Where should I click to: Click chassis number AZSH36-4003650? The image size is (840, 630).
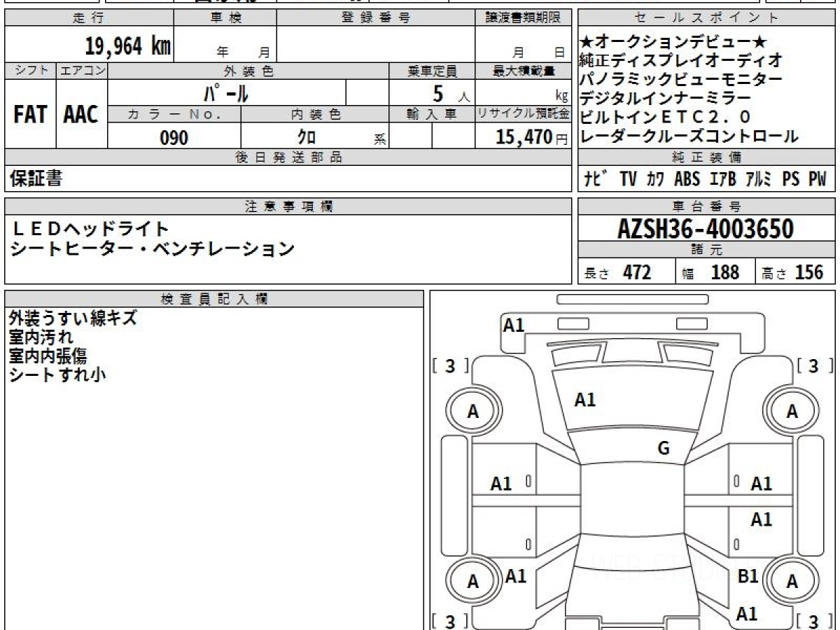(x=706, y=228)
